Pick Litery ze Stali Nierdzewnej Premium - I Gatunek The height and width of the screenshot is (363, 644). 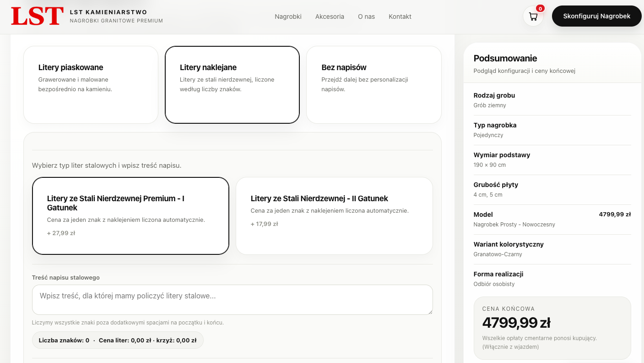click(x=130, y=216)
